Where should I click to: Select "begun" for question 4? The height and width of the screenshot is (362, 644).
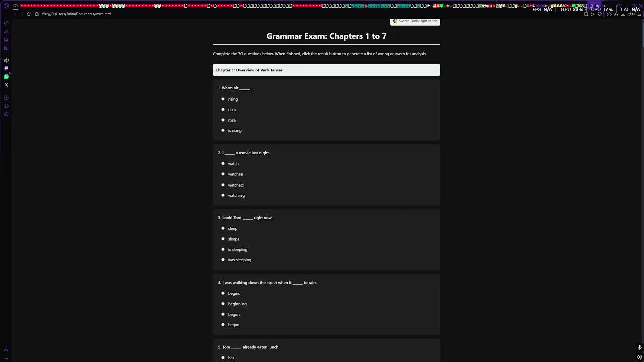pyautogui.click(x=223, y=314)
